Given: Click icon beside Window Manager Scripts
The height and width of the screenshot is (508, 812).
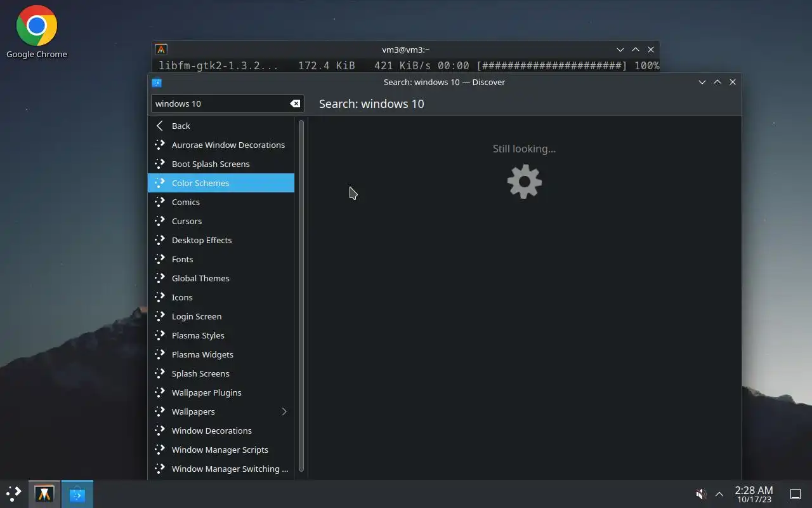Looking at the screenshot, I should 160,450.
